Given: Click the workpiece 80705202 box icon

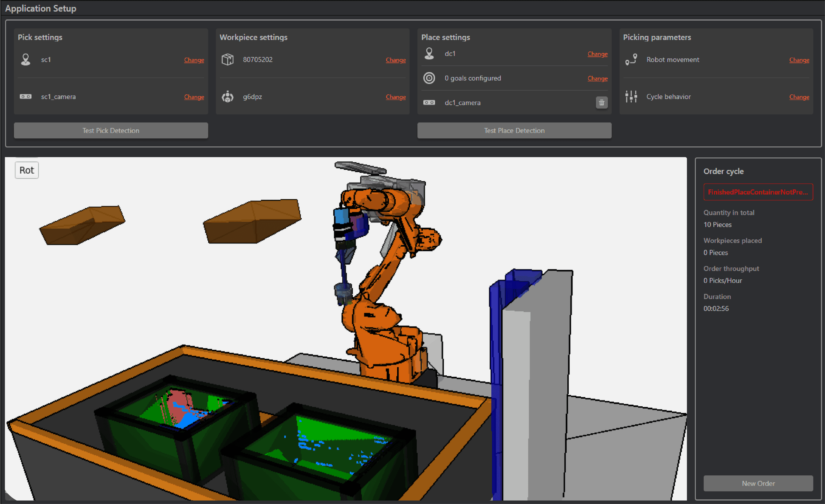Looking at the screenshot, I should pyautogui.click(x=227, y=60).
